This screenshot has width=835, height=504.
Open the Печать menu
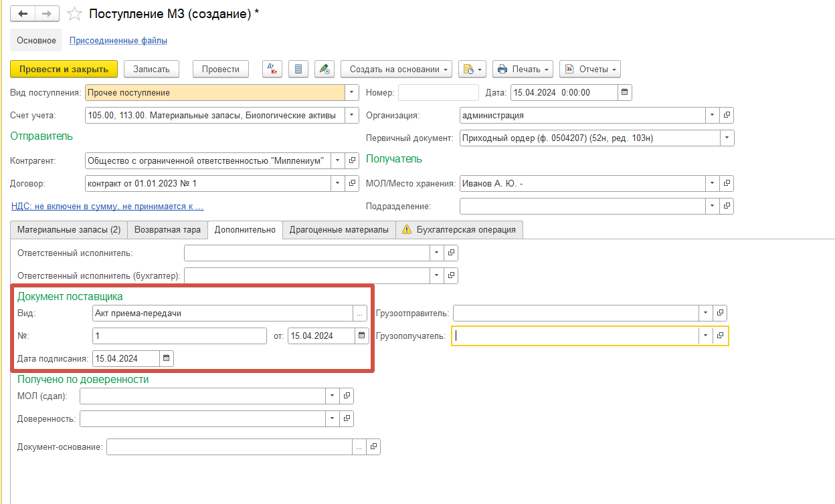pyautogui.click(x=523, y=69)
